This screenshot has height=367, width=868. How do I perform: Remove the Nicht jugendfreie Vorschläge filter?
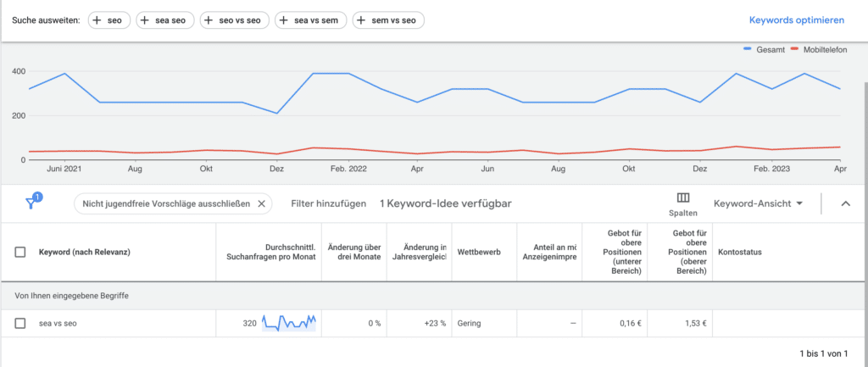pos(261,203)
